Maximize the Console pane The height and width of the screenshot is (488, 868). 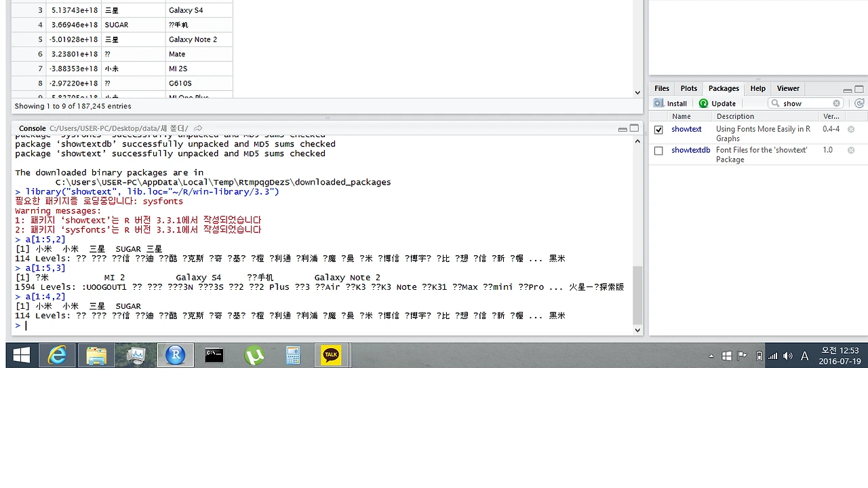click(x=634, y=128)
